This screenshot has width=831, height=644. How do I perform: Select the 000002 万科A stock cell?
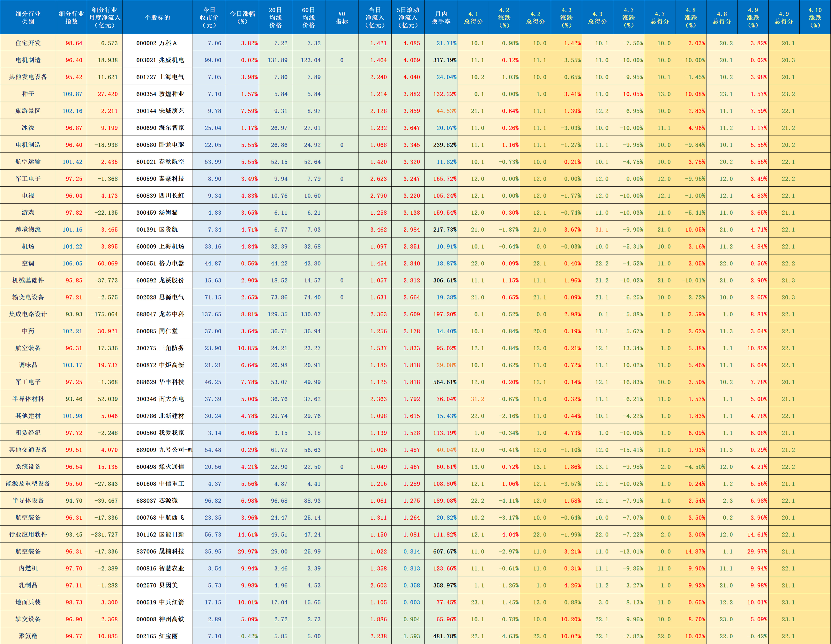[x=157, y=43]
